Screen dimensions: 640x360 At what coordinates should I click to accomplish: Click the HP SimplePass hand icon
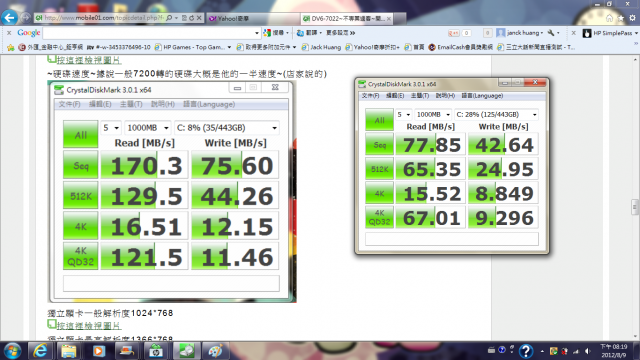click(587, 33)
